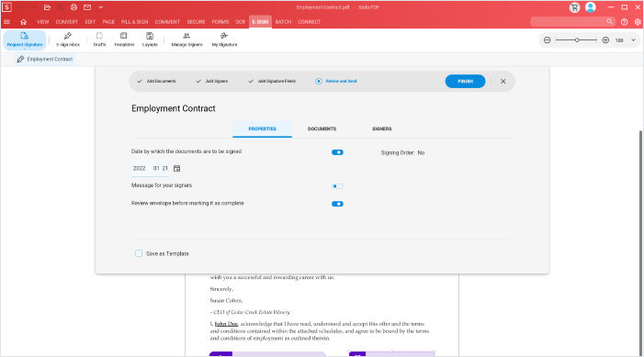Email the document via envelope icon

87,7
